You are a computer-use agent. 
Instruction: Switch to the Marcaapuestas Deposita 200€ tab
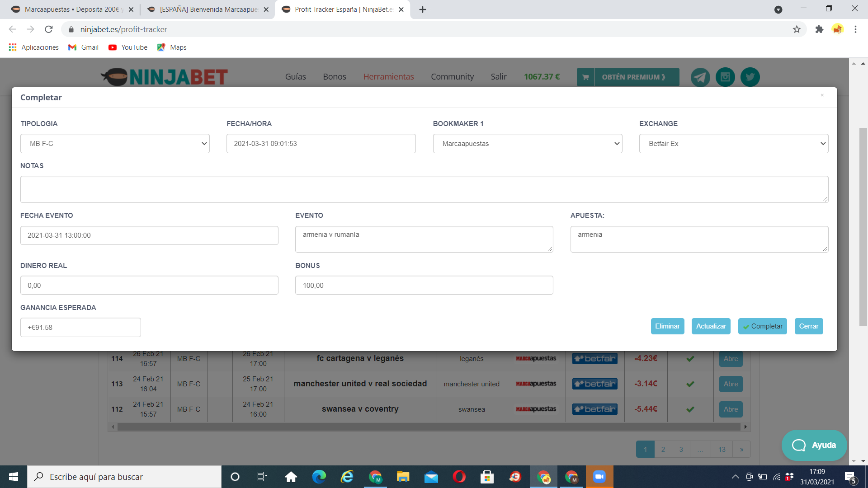72,9
